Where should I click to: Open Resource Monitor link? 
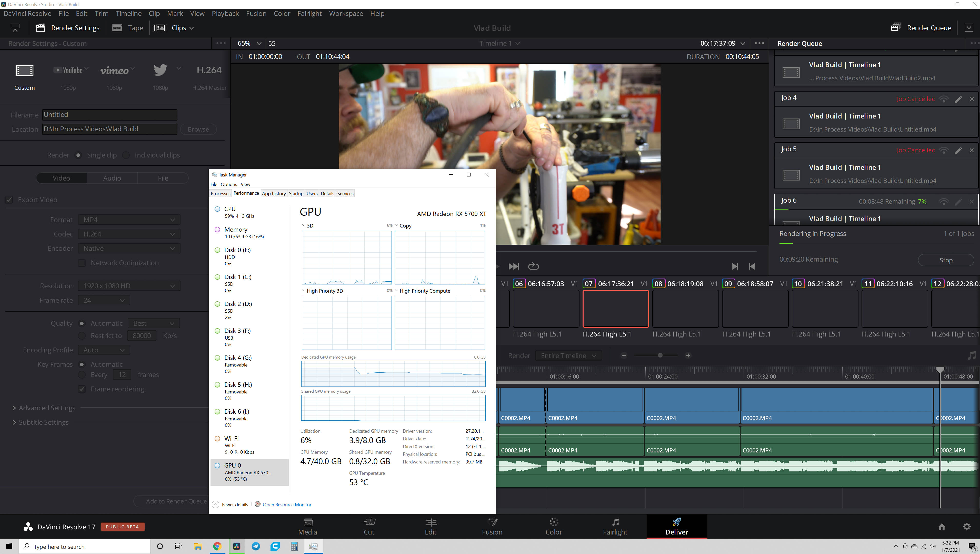coord(286,504)
